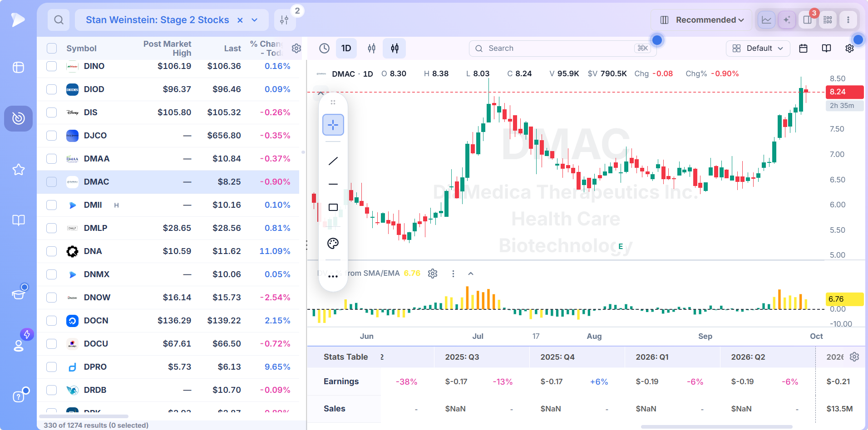Open the screener filters sliders icon
868x430 pixels.
pyautogui.click(x=284, y=20)
